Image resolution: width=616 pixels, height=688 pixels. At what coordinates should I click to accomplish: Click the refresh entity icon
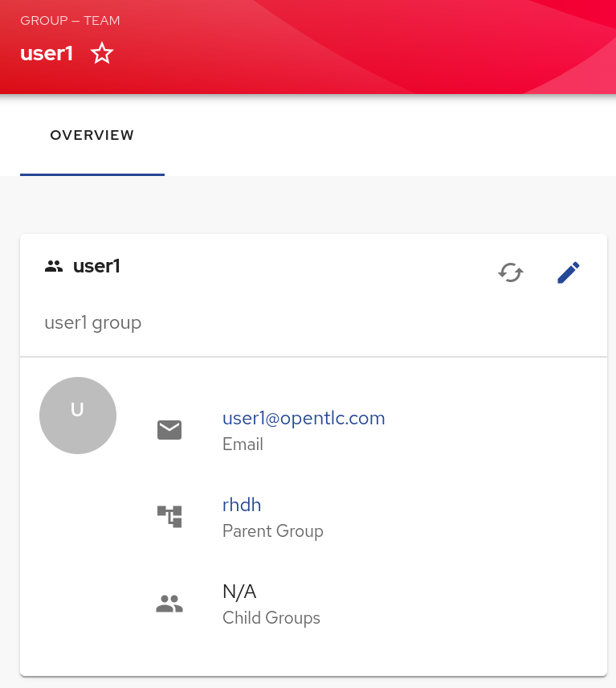pos(511,272)
